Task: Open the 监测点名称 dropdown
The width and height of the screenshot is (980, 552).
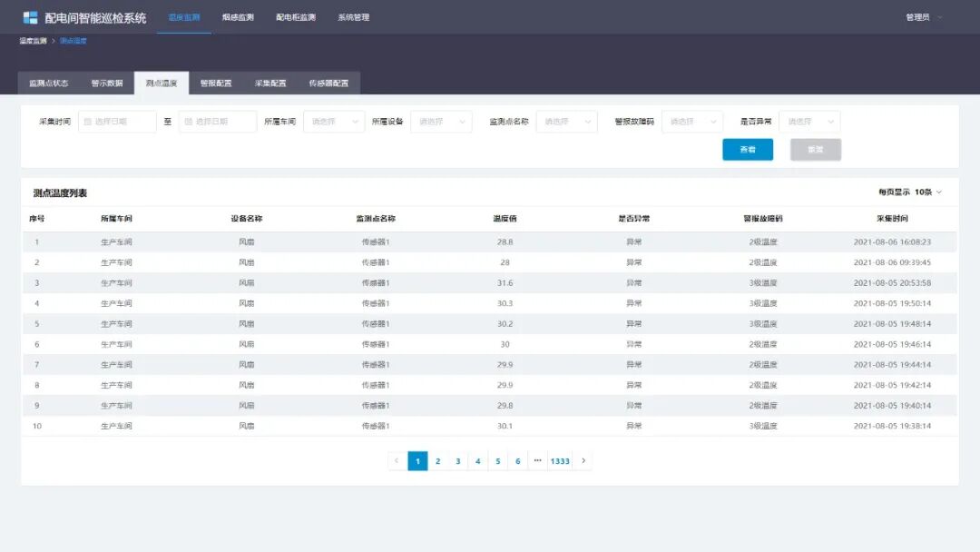Action: tap(567, 122)
